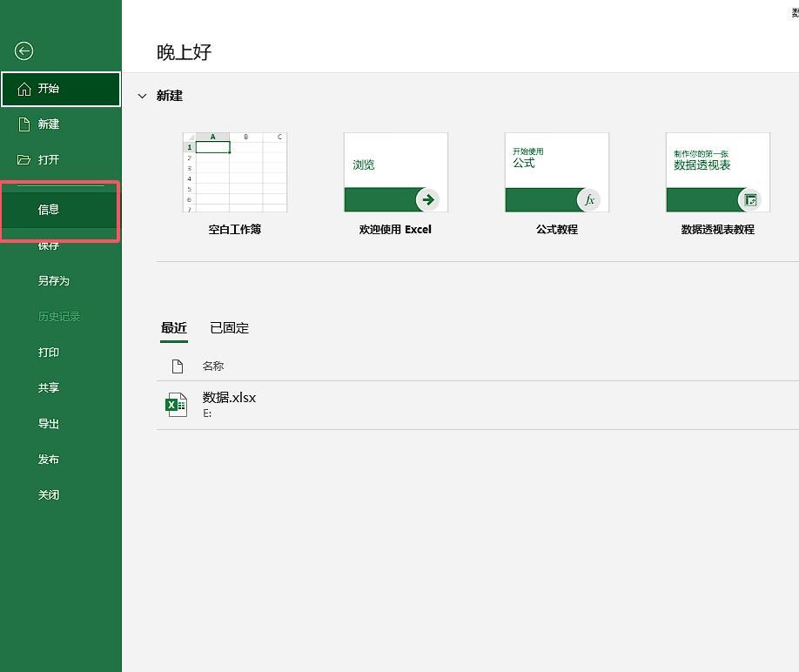Click the home icon beside 开始
This screenshot has width=799, height=672.
pyautogui.click(x=24, y=89)
